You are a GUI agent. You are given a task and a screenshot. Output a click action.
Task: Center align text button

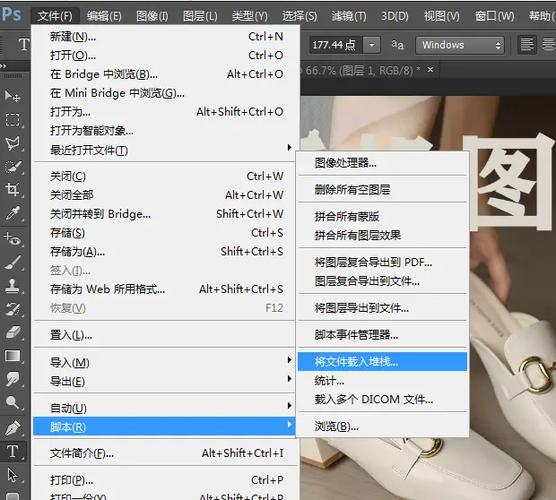pyautogui.click(x=548, y=45)
